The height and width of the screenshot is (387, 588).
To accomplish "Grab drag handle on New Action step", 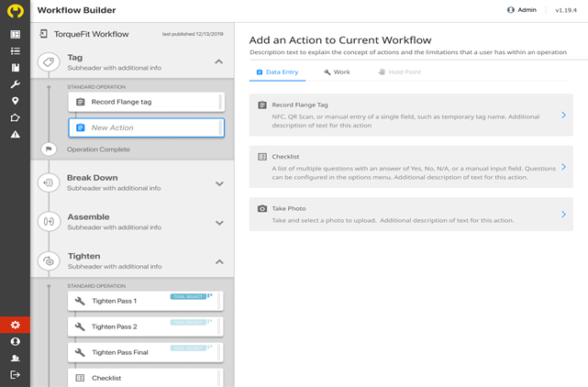I will click(220, 127).
